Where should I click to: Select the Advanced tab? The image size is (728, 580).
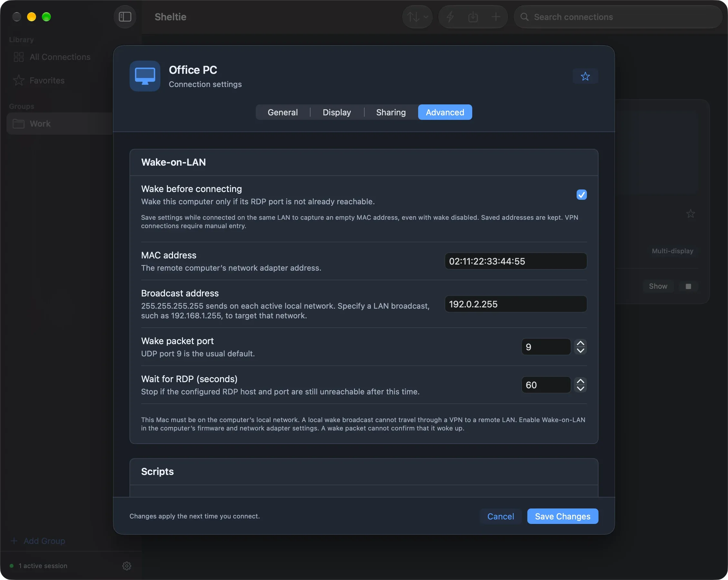pos(445,112)
